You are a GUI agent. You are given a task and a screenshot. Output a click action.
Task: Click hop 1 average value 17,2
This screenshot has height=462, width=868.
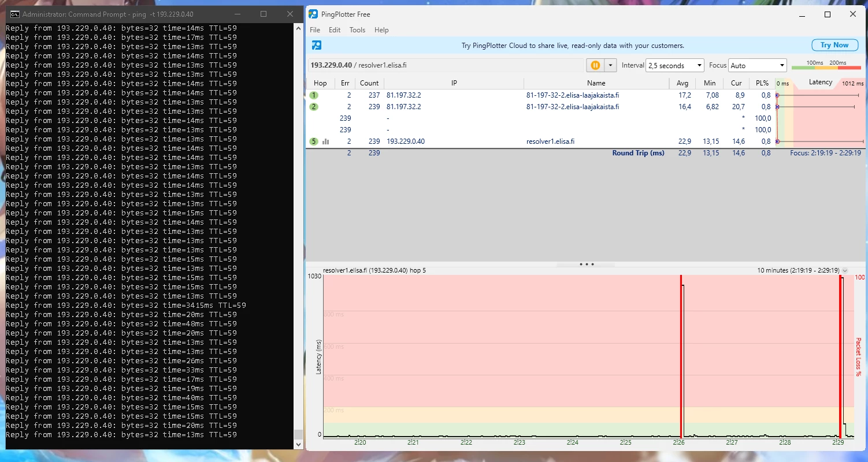click(685, 95)
